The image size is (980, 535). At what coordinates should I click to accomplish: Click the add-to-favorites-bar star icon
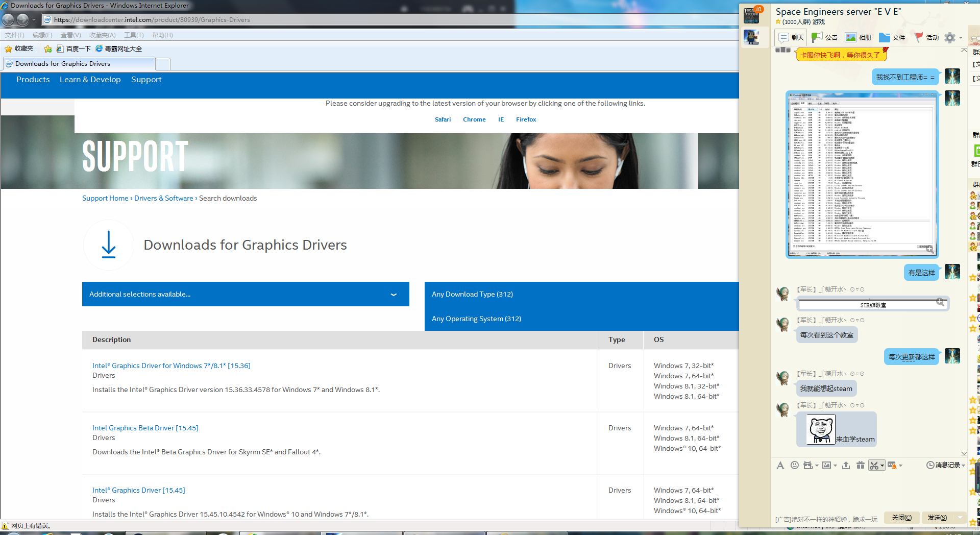click(x=47, y=48)
